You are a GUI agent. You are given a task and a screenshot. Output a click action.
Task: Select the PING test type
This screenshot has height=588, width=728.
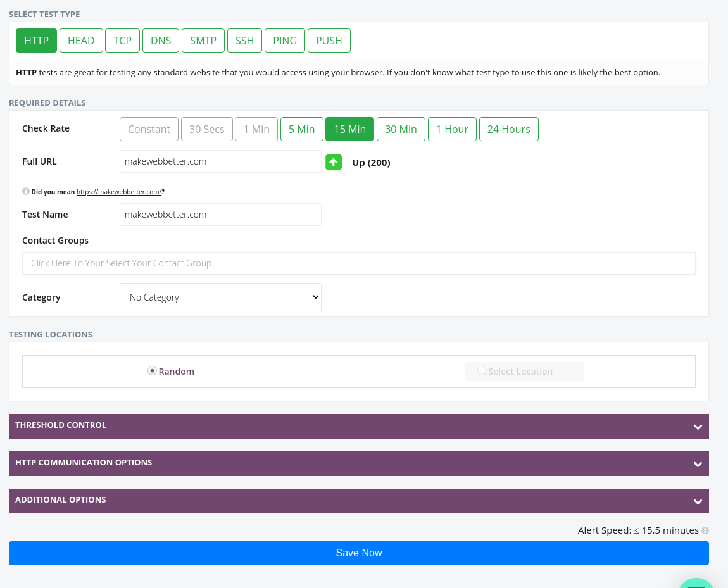point(284,40)
